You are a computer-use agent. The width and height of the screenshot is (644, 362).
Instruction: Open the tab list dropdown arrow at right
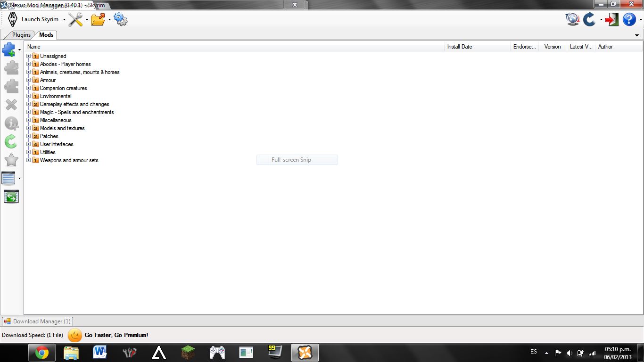click(x=637, y=35)
